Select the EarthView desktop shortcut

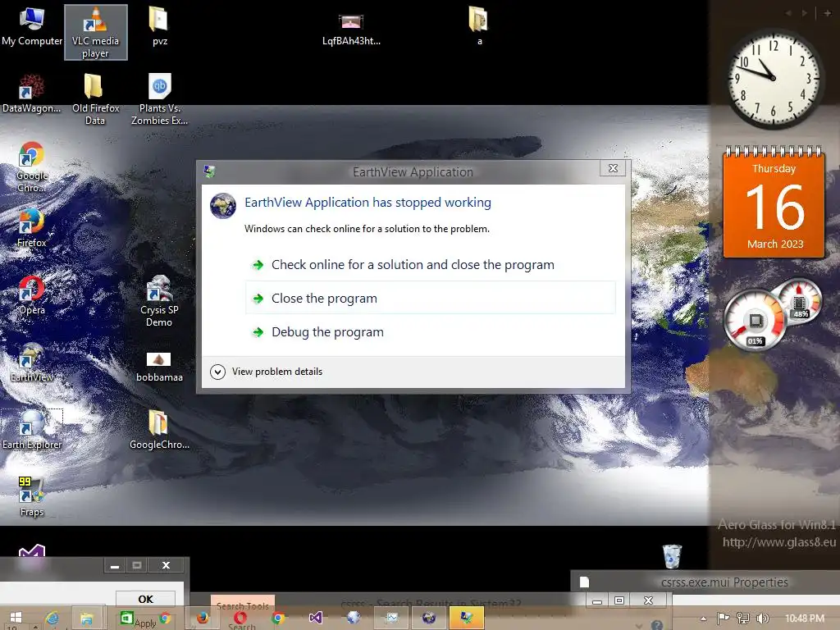click(x=31, y=362)
